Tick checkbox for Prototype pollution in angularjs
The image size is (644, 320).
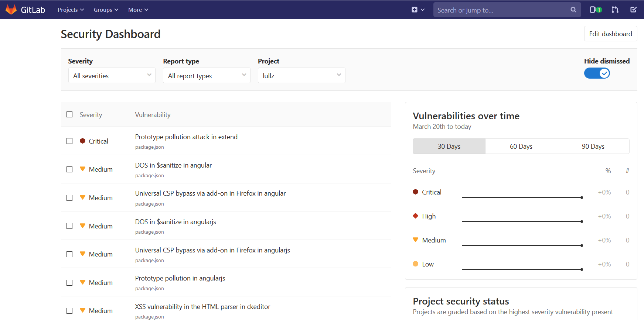coord(69,283)
